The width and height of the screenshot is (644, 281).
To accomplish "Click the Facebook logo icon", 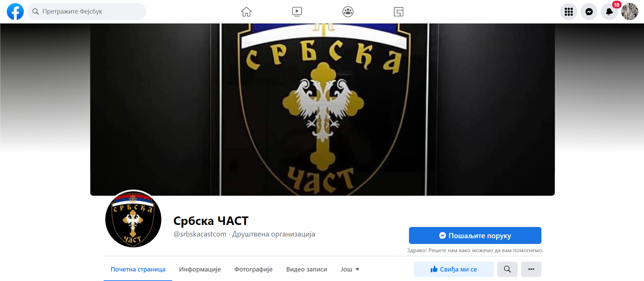I will (15, 12).
